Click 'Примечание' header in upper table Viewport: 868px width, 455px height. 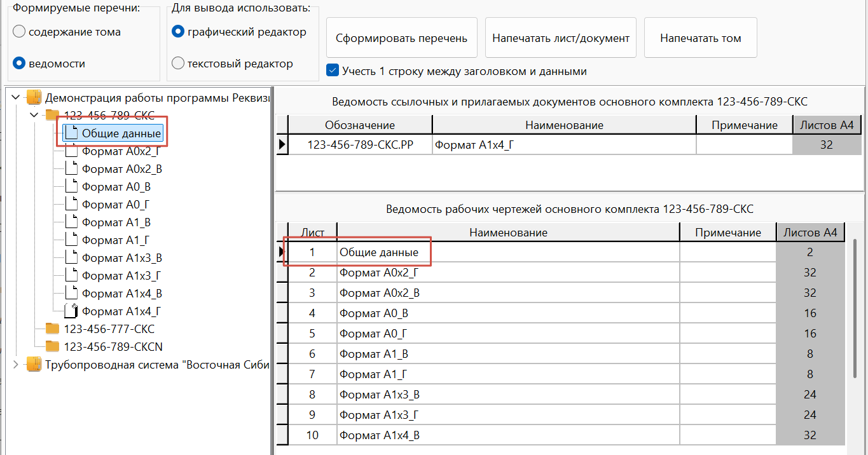pyautogui.click(x=745, y=125)
